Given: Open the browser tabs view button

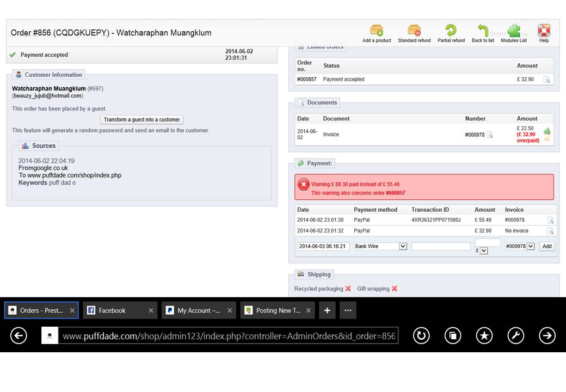Looking at the screenshot, I should (x=453, y=336).
